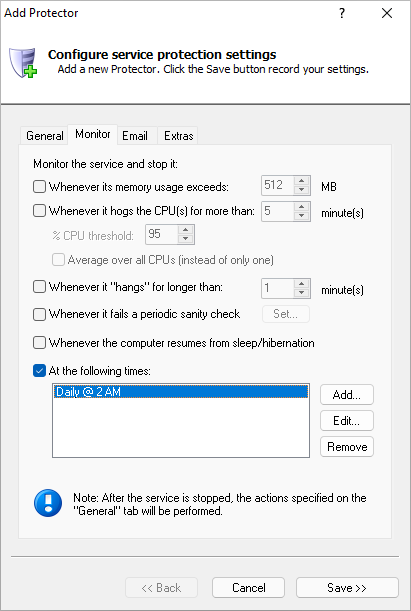Click the question mark help icon
Screen dimensions: 411x611
point(342,13)
